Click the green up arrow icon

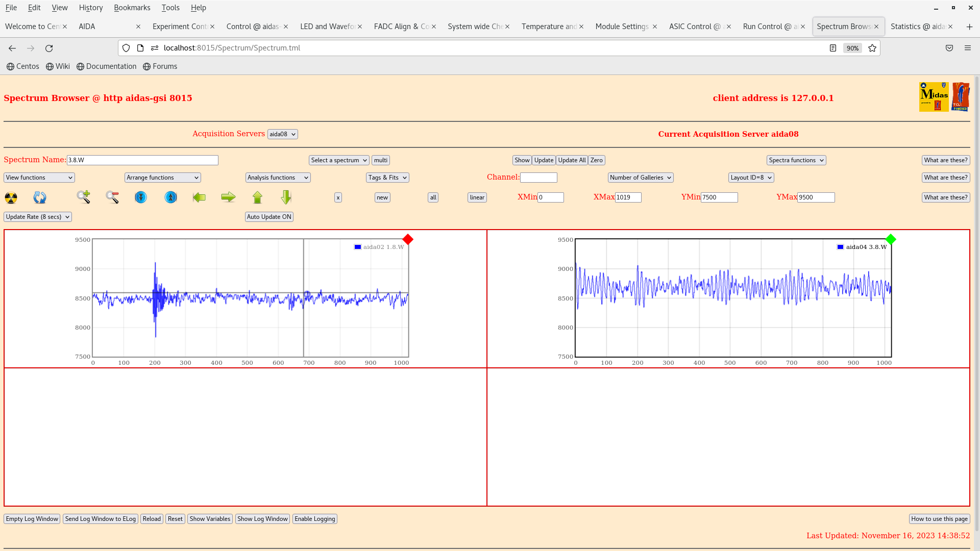pos(257,197)
